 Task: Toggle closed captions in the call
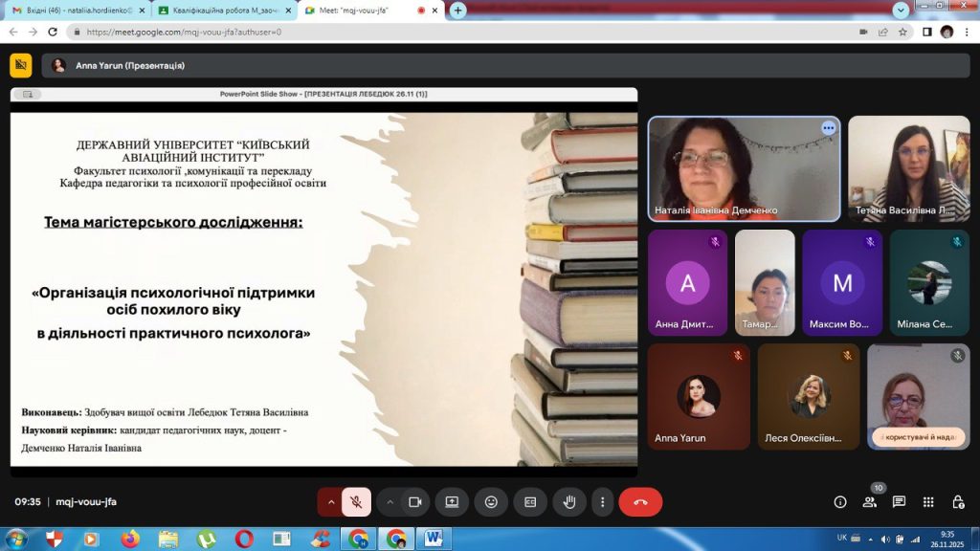pyautogui.click(x=530, y=502)
